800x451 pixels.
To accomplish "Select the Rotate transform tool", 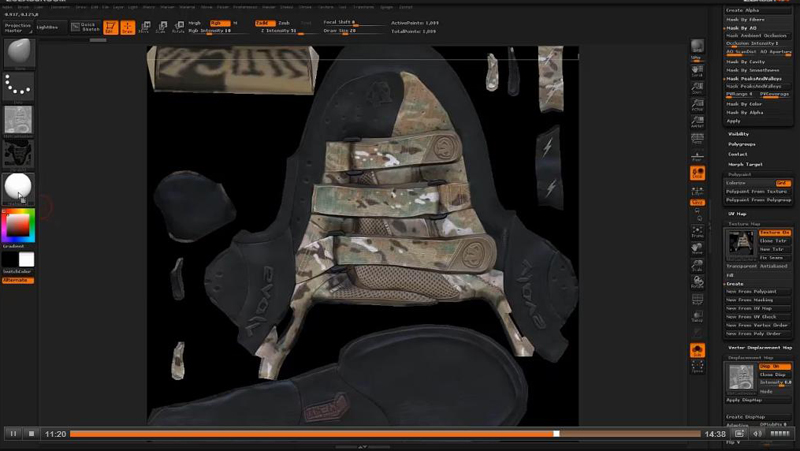I will click(x=178, y=27).
